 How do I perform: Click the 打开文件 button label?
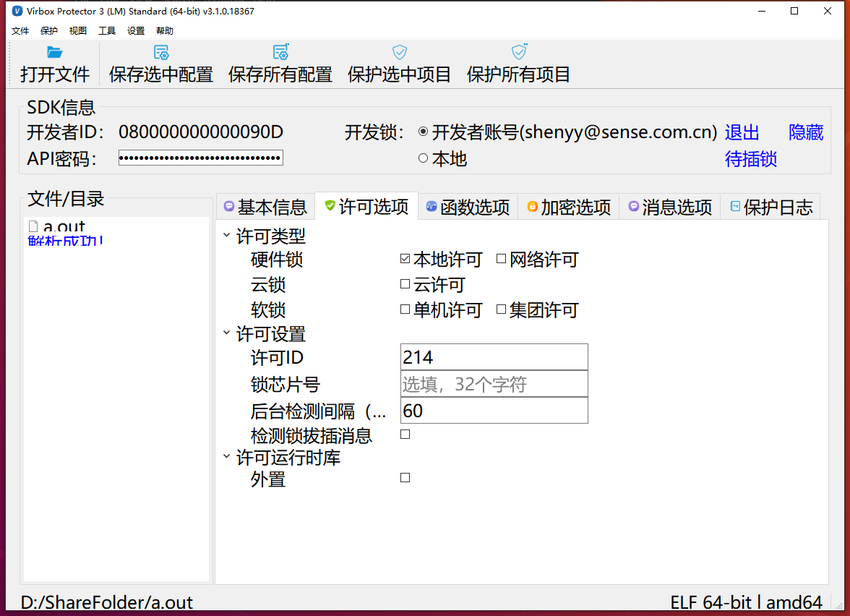(x=55, y=74)
